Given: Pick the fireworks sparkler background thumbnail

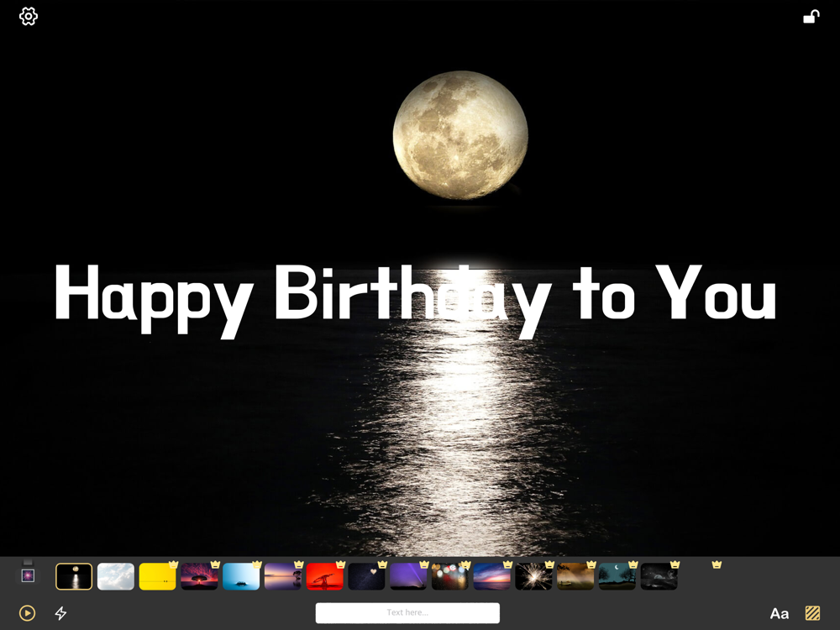Looking at the screenshot, I should [533, 576].
